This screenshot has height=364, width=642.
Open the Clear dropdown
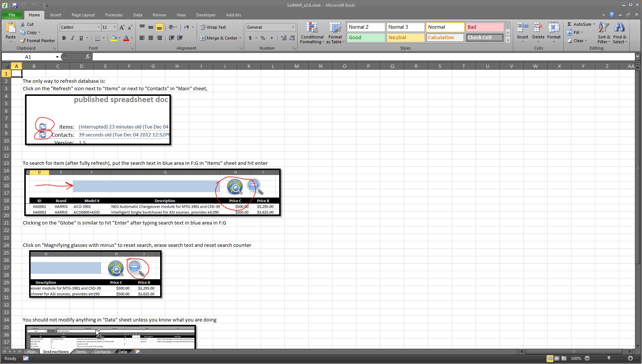pyautogui.click(x=577, y=41)
